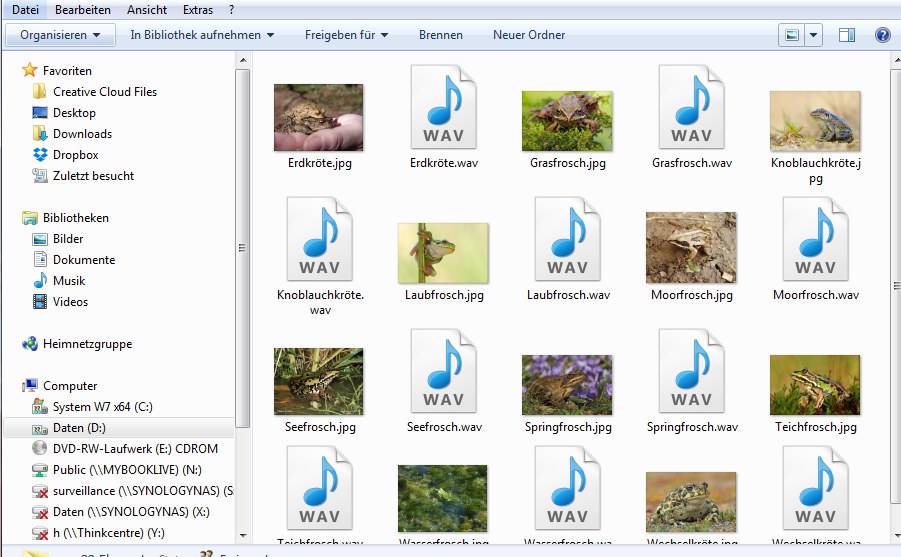The width and height of the screenshot is (901, 557).
Task: Select the Wechselkröte.wav audio file icon
Action: tap(815, 489)
